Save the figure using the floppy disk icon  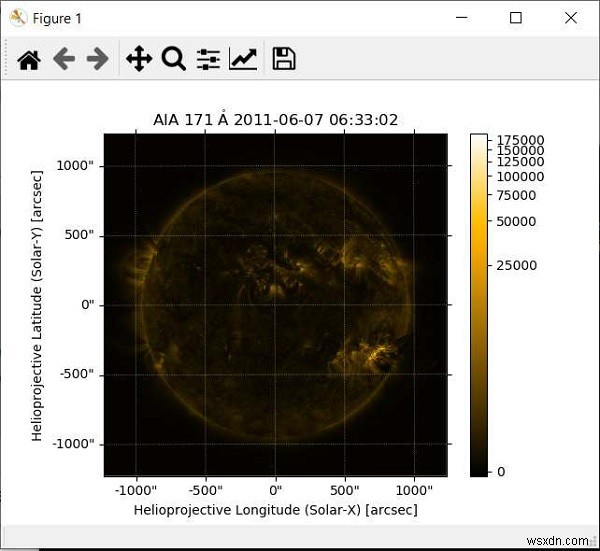(284, 60)
